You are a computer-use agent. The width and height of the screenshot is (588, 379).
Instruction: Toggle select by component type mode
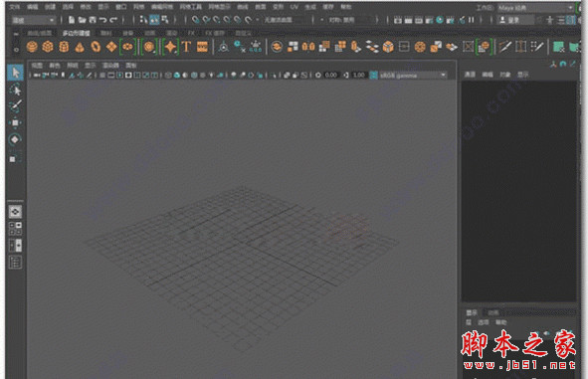pos(164,20)
